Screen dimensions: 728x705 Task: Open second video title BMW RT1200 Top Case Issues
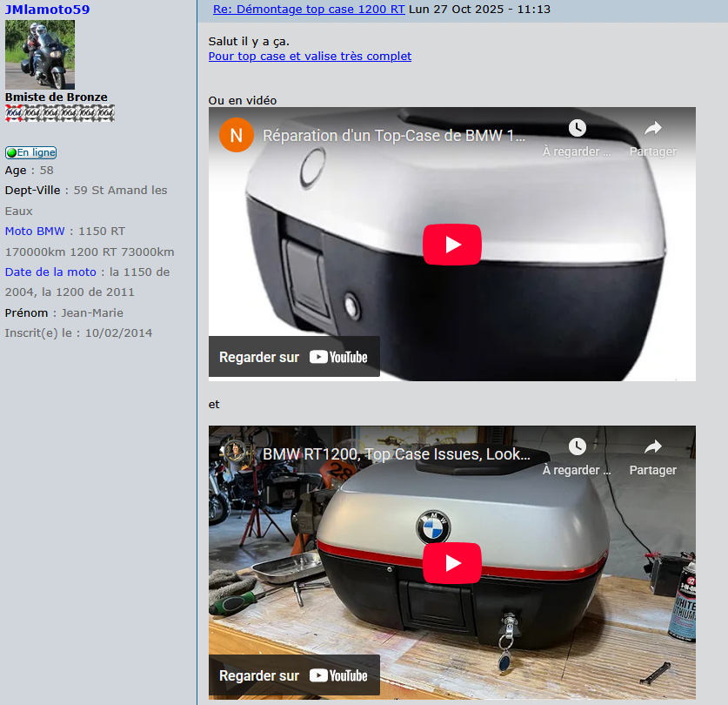click(x=397, y=454)
